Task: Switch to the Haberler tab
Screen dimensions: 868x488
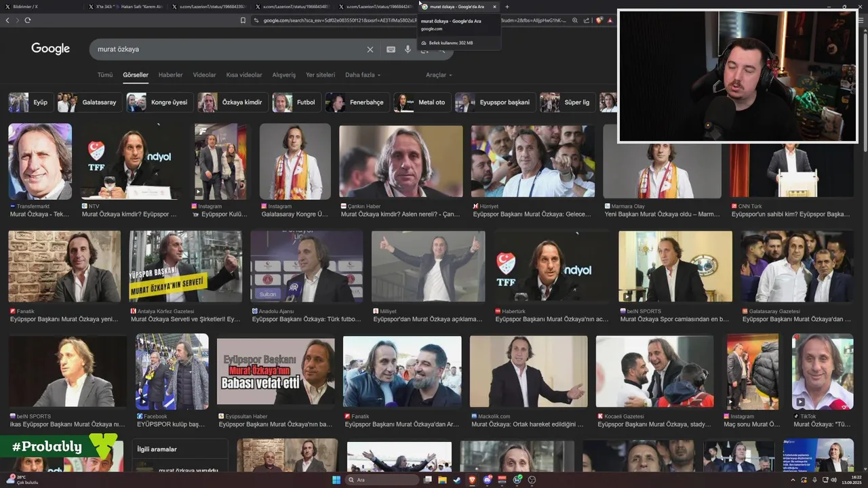Action: [x=170, y=75]
